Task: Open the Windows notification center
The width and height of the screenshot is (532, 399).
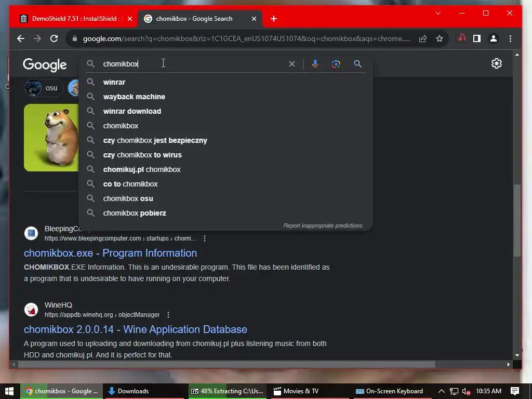Action: point(515,391)
